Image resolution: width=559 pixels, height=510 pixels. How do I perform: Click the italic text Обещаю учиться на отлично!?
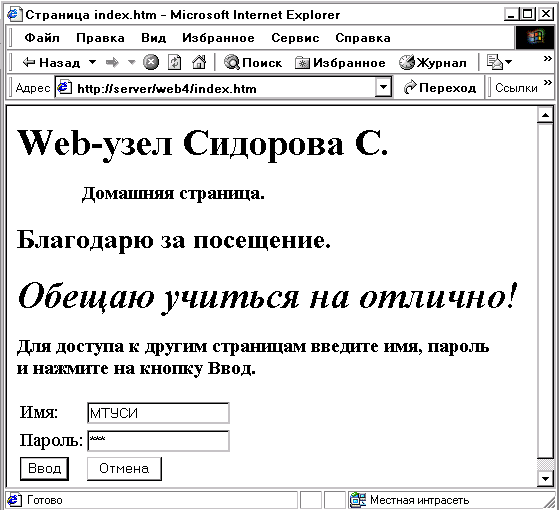pyautogui.click(x=267, y=298)
